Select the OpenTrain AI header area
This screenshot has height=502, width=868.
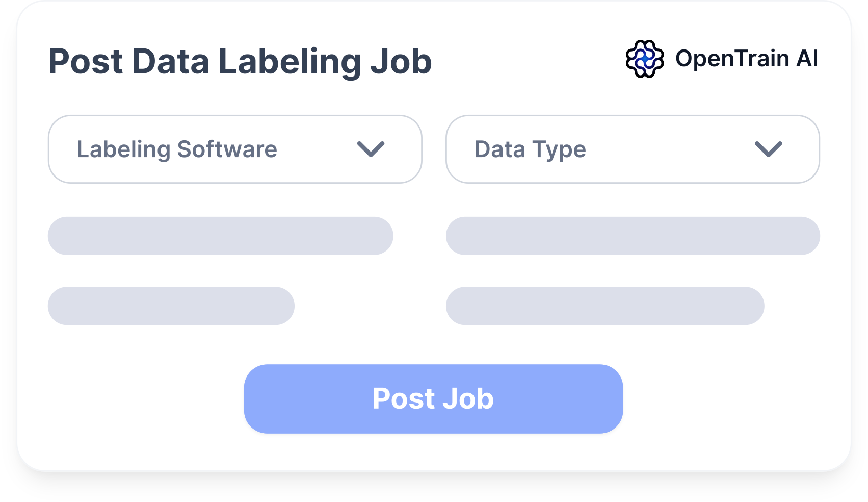[x=721, y=60]
